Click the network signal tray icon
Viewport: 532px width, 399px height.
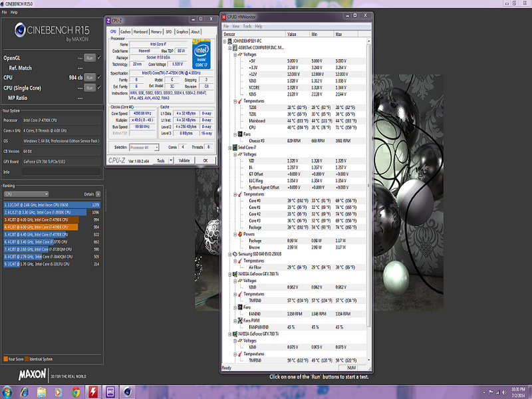[497, 392]
